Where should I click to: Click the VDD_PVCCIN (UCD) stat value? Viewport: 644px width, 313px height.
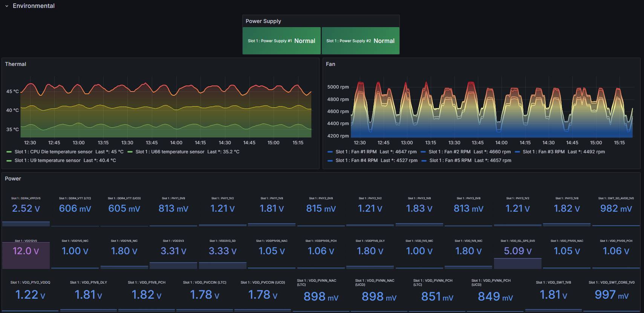coord(263,295)
